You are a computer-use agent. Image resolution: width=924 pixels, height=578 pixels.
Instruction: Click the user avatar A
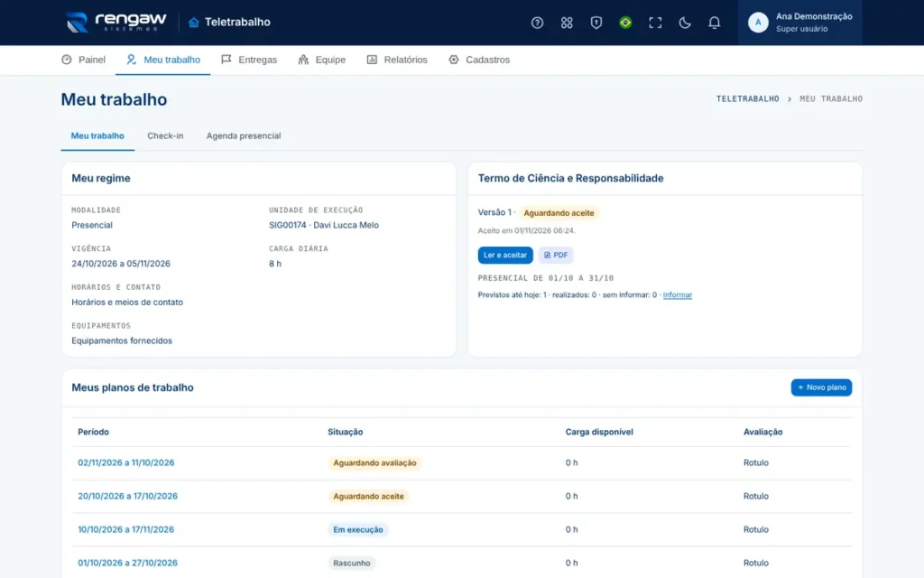(758, 23)
